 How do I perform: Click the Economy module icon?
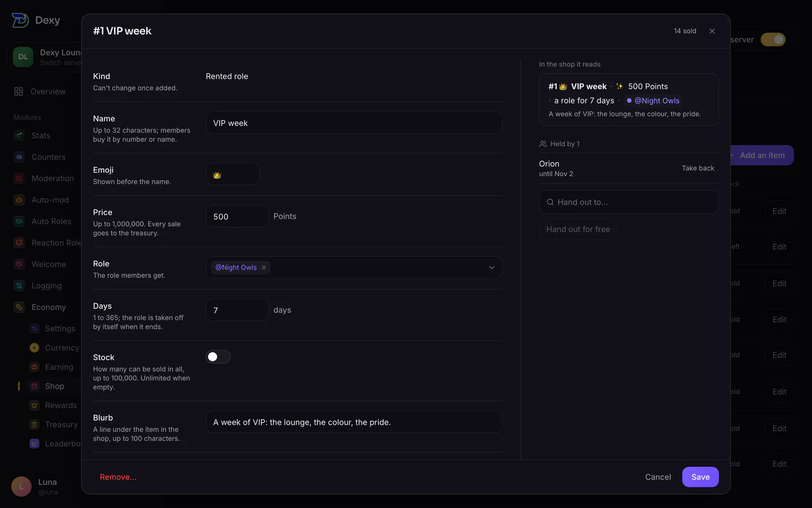(x=19, y=307)
